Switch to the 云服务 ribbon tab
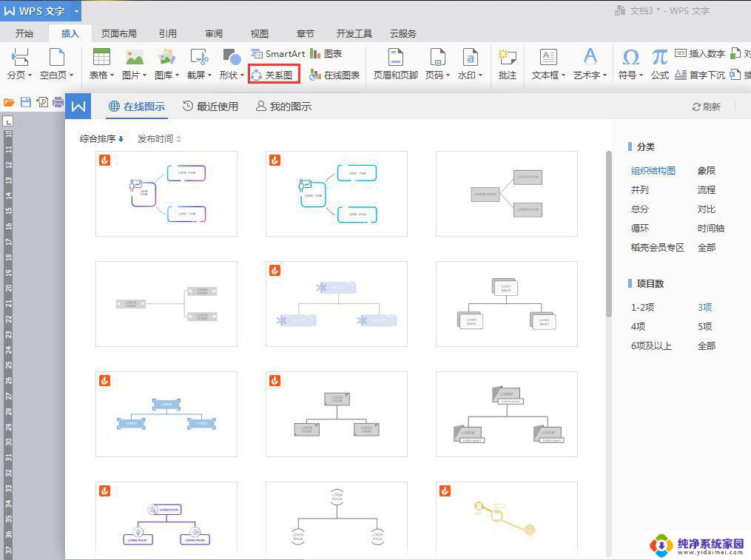This screenshot has height=560, width=751. tap(403, 33)
